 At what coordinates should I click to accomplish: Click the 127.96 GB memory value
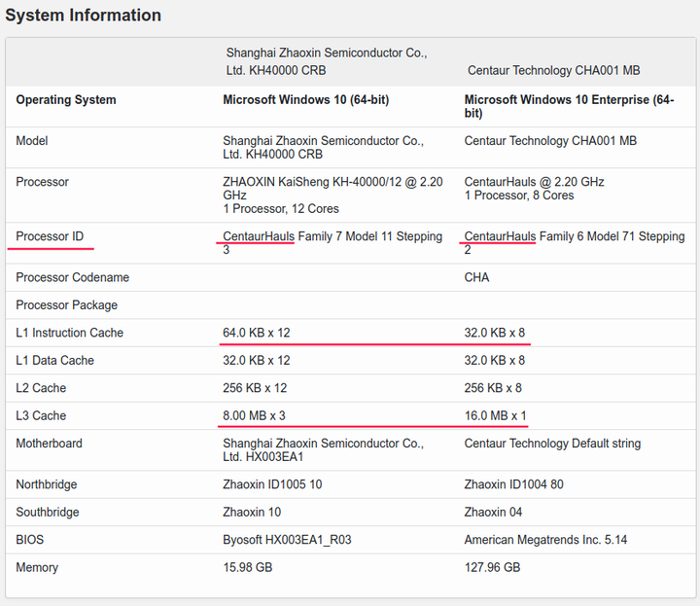pos(492,567)
